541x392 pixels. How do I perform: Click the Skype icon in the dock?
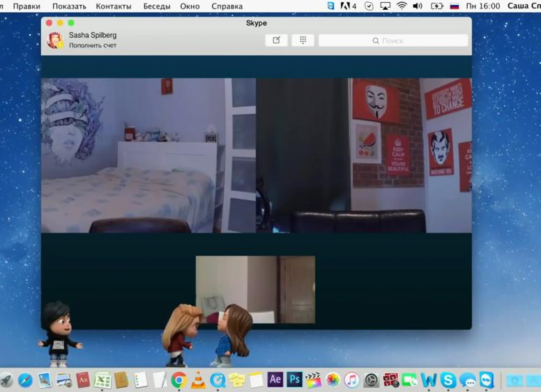pyautogui.click(x=448, y=380)
